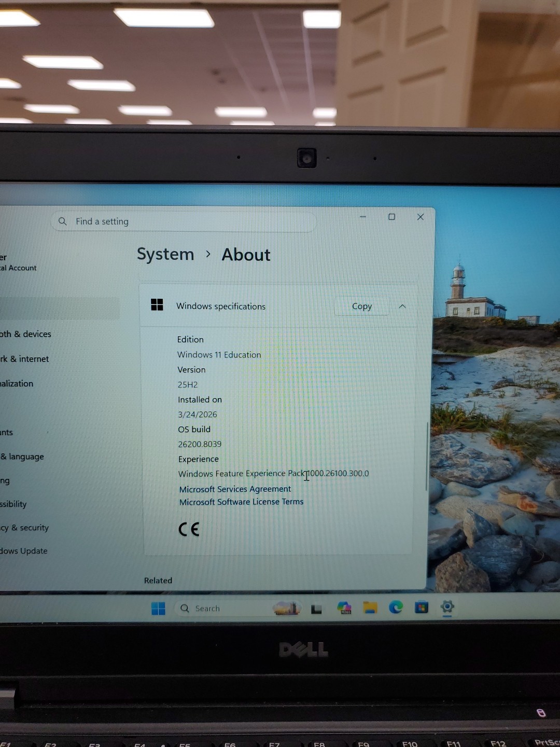The image size is (560, 747).
Task: Open the Settings gear icon in taskbar
Action: [x=447, y=606]
